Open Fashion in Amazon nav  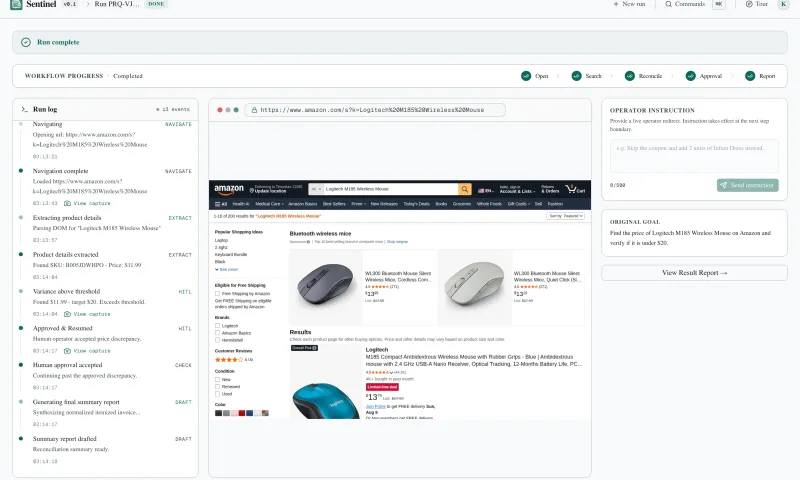[555, 204]
